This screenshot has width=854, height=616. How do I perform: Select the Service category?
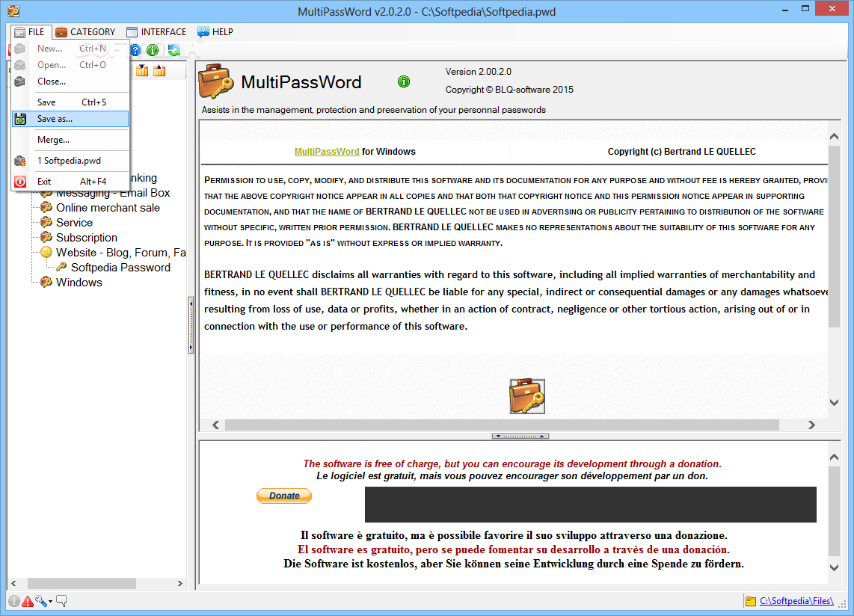coord(74,223)
